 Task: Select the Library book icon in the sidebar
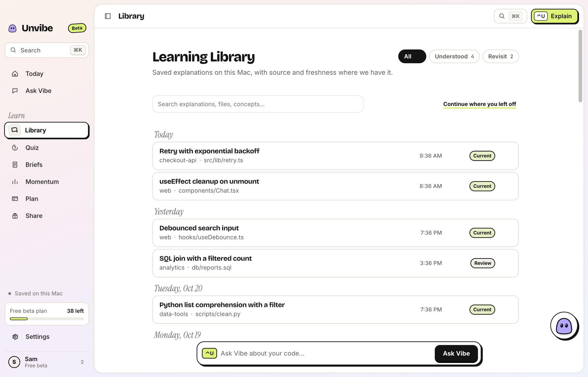pyautogui.click(x=14, y=130)
